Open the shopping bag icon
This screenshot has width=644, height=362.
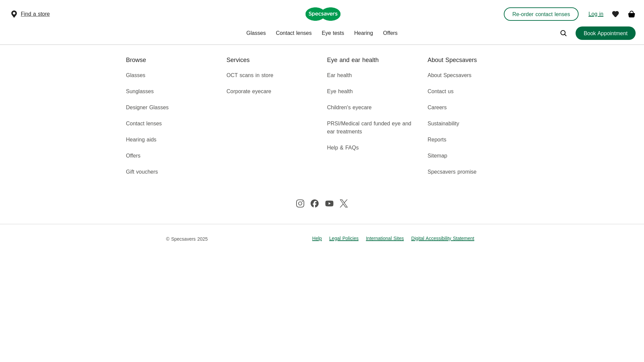[x=631, y=14]
